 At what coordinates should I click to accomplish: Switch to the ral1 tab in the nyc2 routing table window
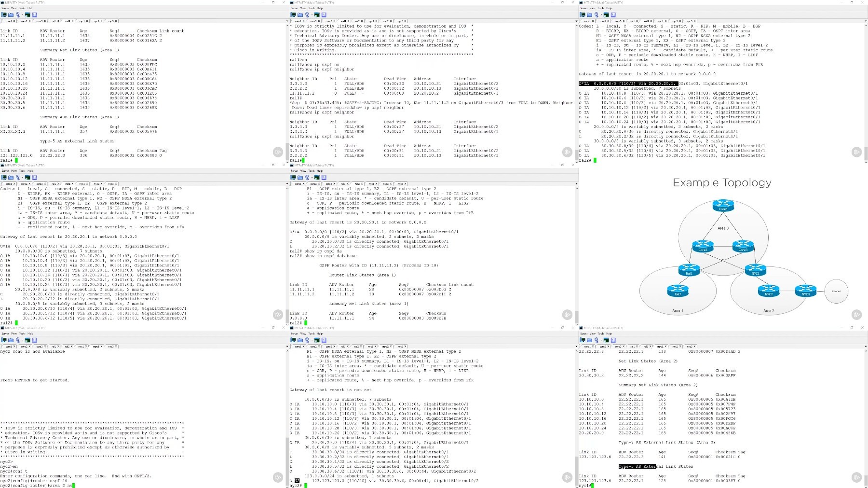(343, 347)
